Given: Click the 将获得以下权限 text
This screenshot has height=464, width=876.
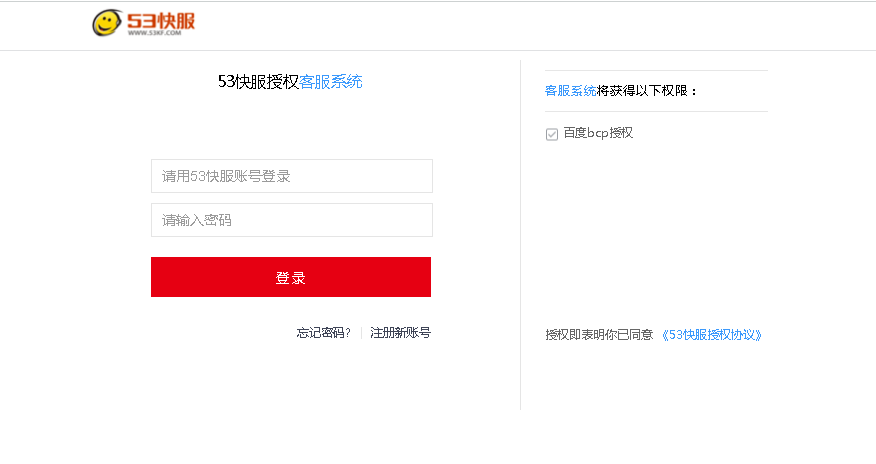Looking at the screenshot, I should [x=647, y=91].
